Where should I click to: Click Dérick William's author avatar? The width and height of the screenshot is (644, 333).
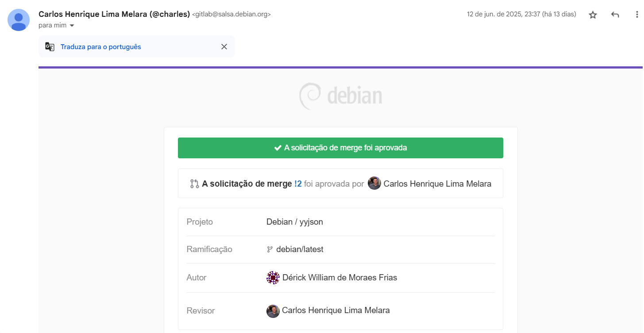click(273, 278)
